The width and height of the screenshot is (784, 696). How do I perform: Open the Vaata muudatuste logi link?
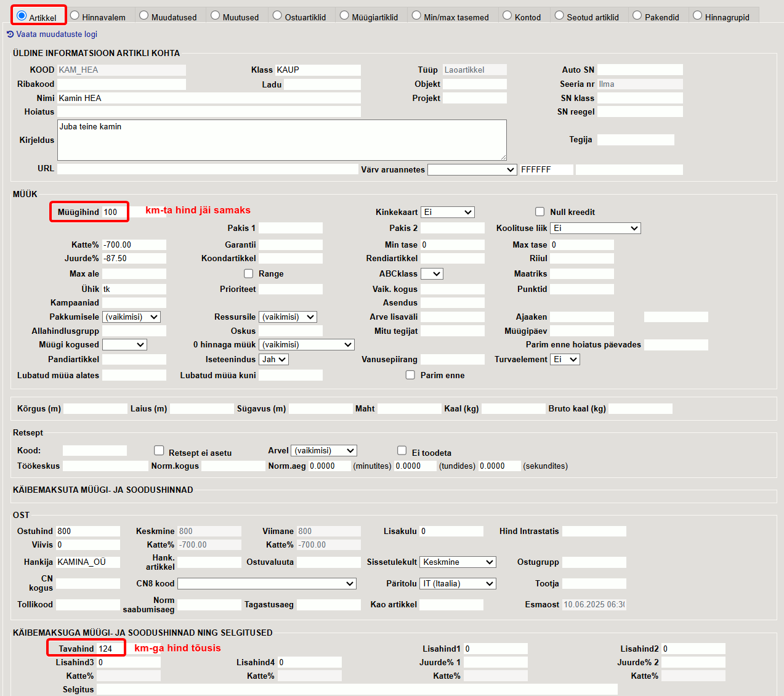(57, 34)
